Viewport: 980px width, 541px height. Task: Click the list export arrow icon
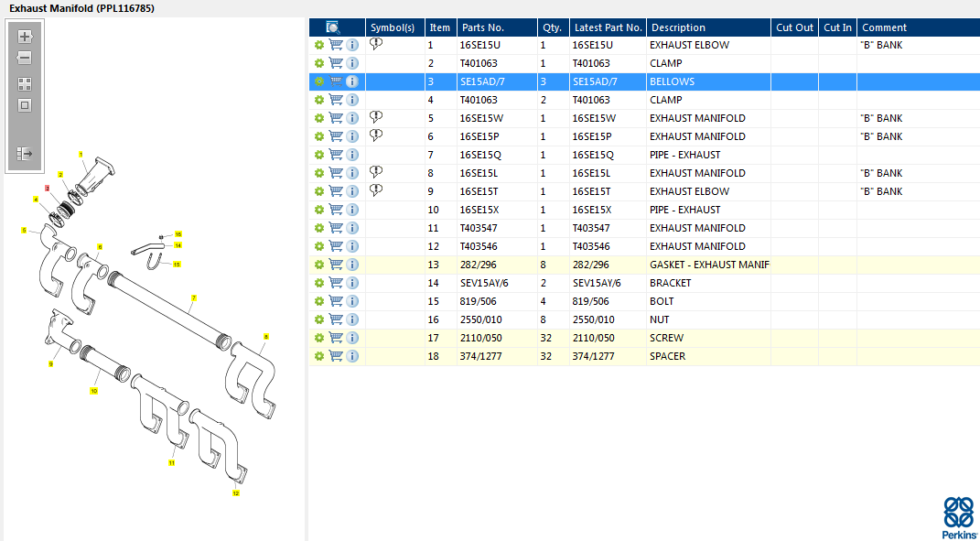click(25, 154)
